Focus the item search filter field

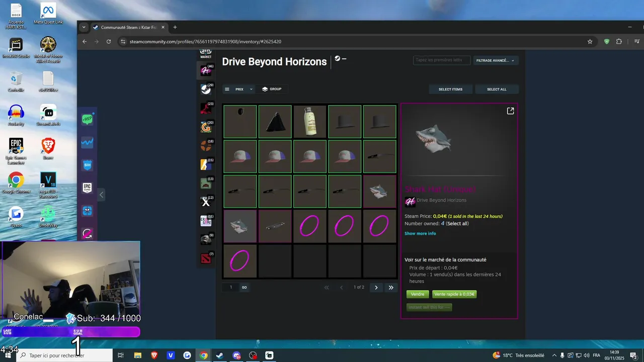point(442,60)
